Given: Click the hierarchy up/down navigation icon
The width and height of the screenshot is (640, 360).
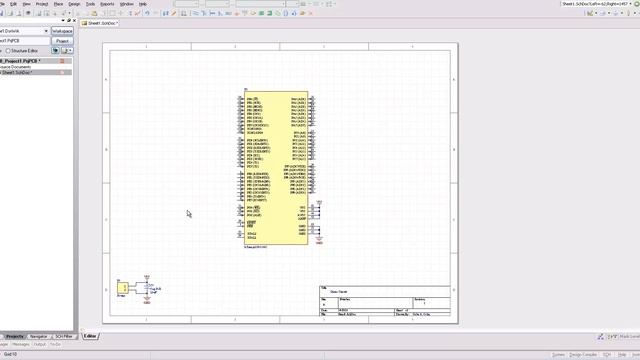Looking at the screenshot, I should (165, 13).
